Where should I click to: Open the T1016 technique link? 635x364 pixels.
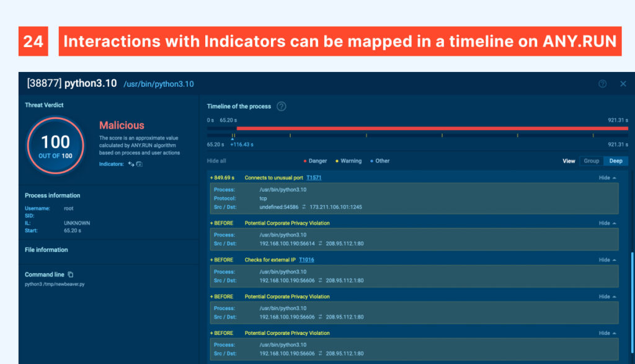click(306, 260)
